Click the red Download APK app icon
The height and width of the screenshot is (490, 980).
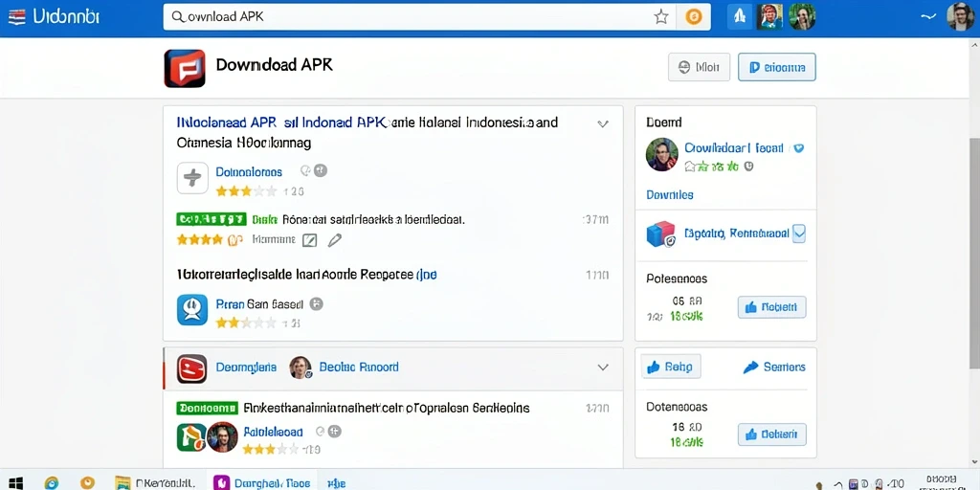pyautogui.click(x=185, y=68)
